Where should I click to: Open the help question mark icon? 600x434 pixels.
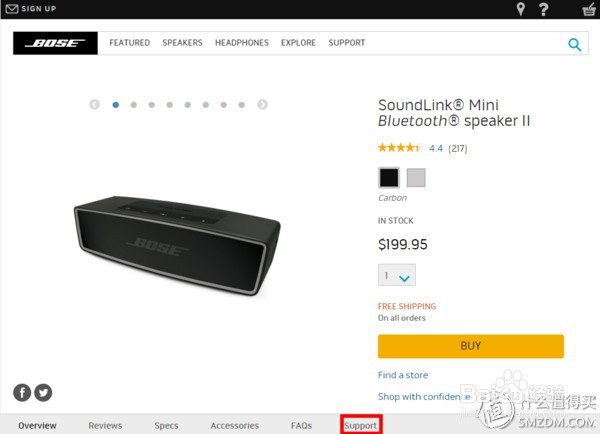pos(544,9)
